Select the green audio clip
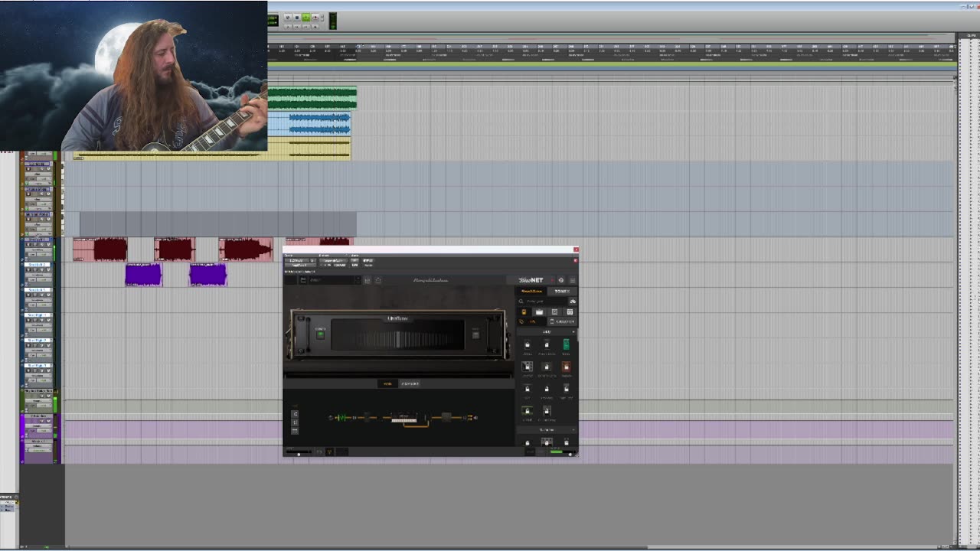The height and width of the screenshot is (551, 980). [312, 98]
